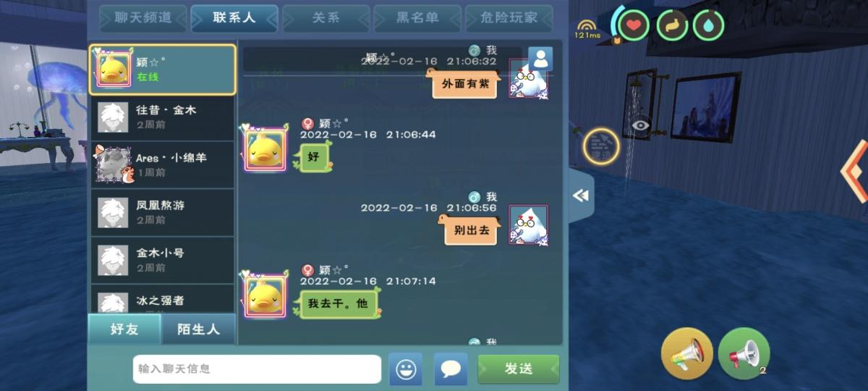Screen dimensions: 868x391
Task: Toggle the eye visibility icon
Action: pos(641,125)
